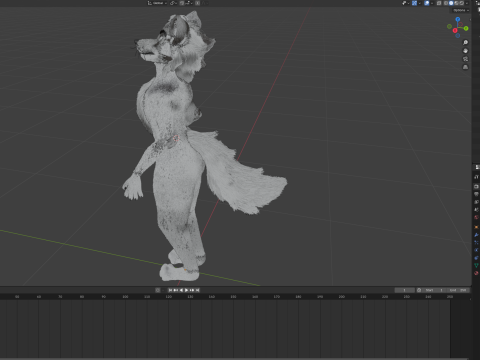Open viewport shading options dropdown arrow
Viewport: 480px width, 360px height.
coord(467,3)
